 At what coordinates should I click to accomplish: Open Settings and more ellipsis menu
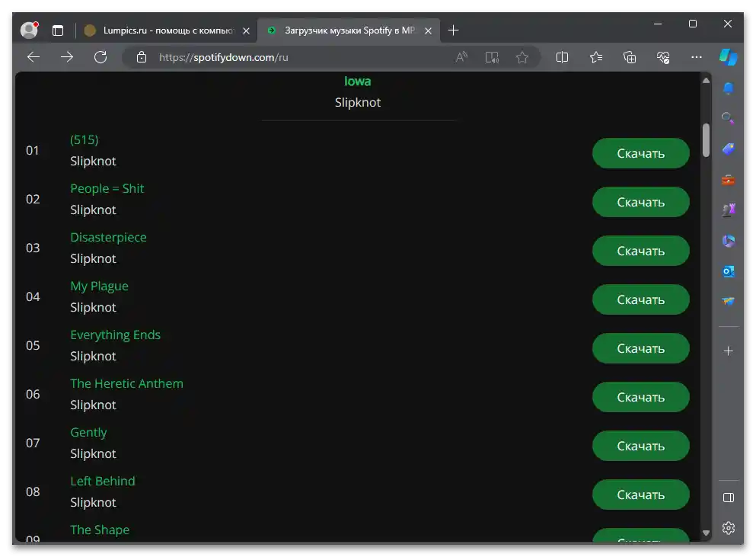coord(696,57)
